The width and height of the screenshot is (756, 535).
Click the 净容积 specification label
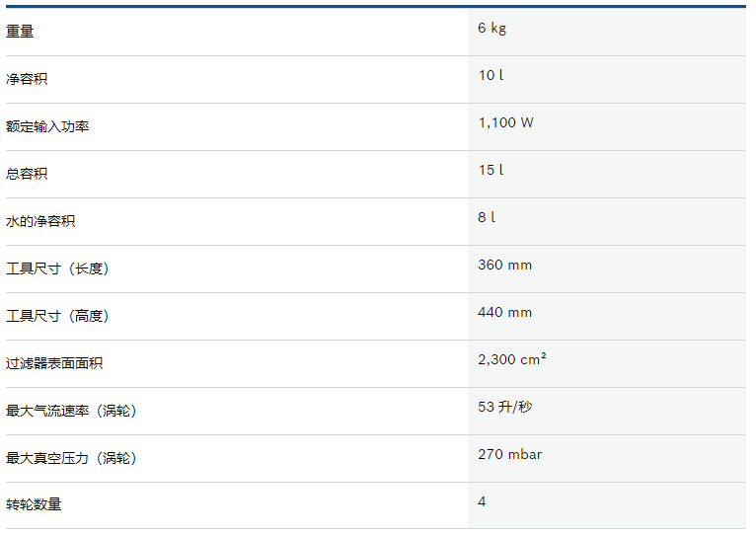pos(27,79)
